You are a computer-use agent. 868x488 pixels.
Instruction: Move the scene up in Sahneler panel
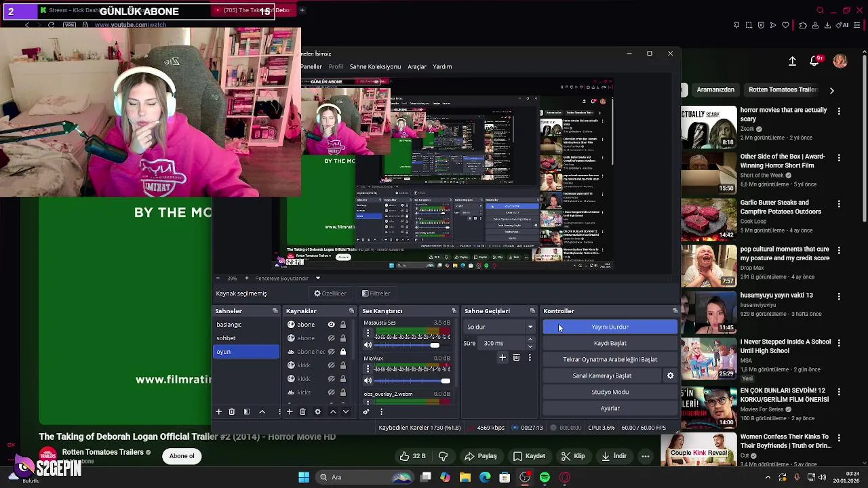[x=262, y=411]
